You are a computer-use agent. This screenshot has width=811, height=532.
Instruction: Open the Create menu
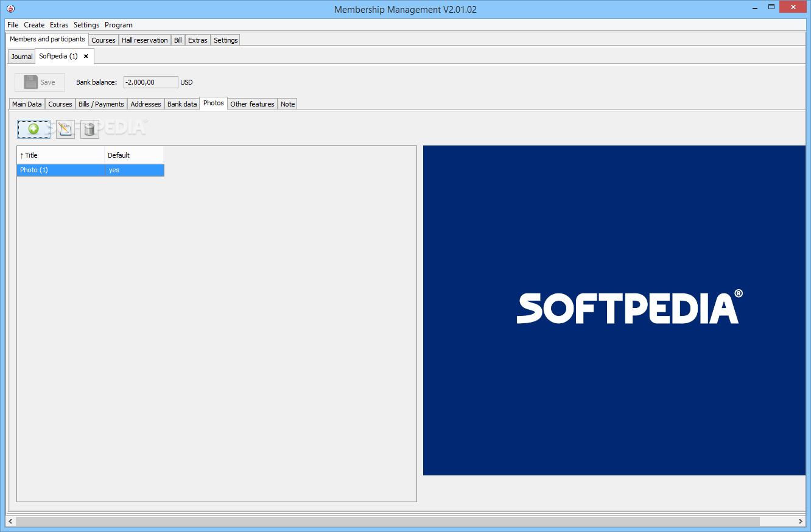[34, 25]
